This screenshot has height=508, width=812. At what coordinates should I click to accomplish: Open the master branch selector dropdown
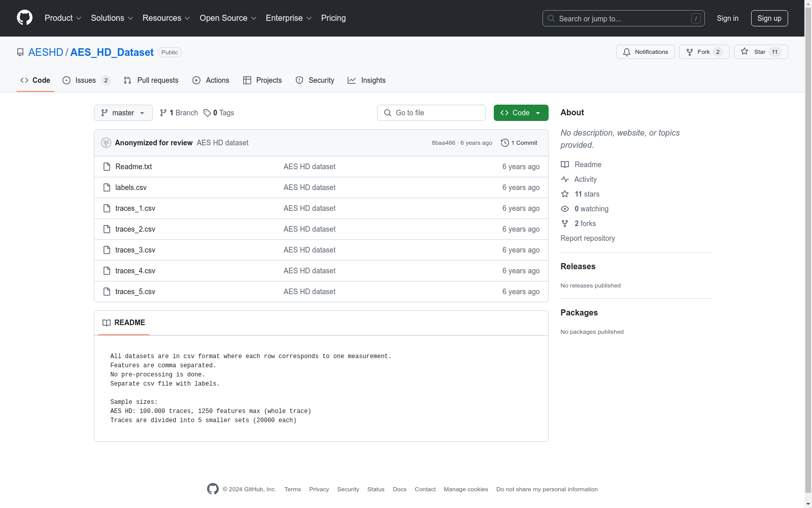coord(123,113)
